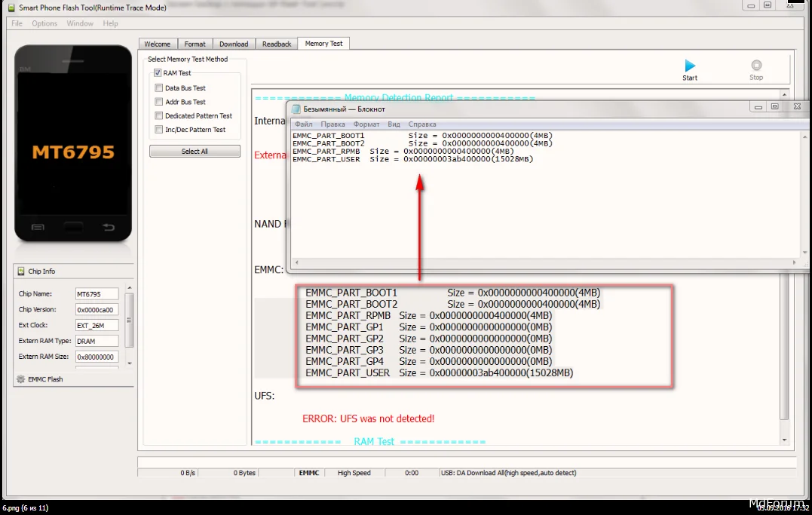Toggle the RAM Test checkbox
Screen dimensions: 812x515
(x=158, y=73)
